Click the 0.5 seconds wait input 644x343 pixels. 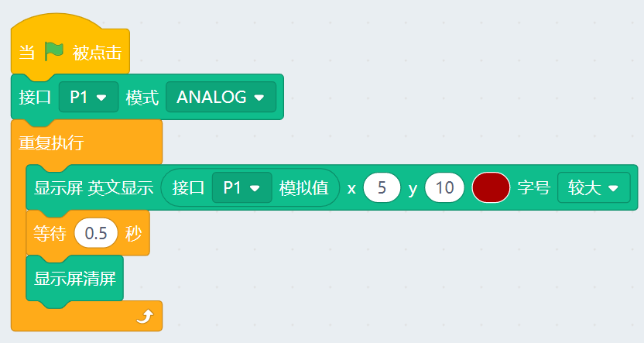tap(96, 233)
